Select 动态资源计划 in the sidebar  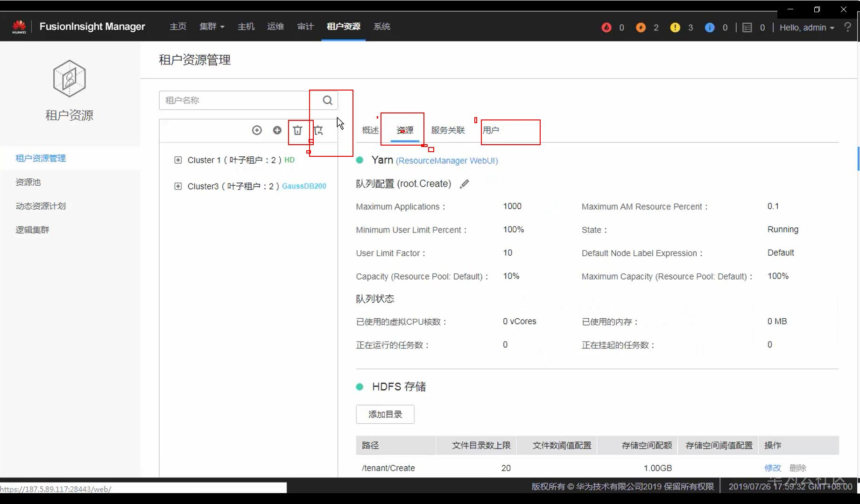click(41, 206)
